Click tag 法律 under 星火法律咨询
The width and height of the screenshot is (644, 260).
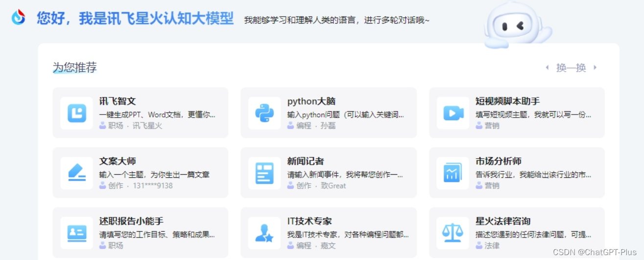(492, 245)
